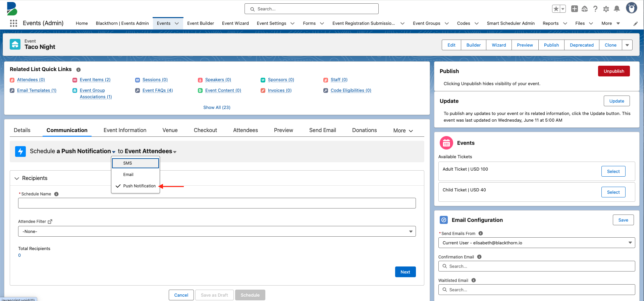Click the Favorites star icon
The image size is (644, 301).
[x=556, y=9]
